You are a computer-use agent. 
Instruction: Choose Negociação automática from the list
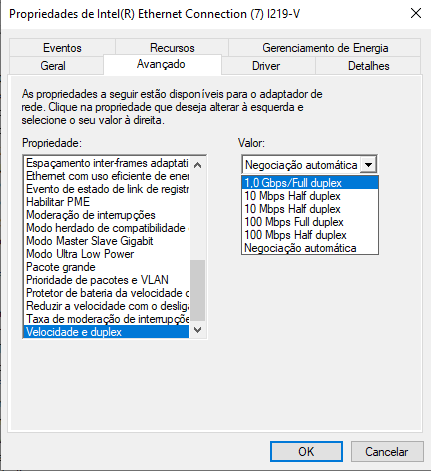coord(310,248)
